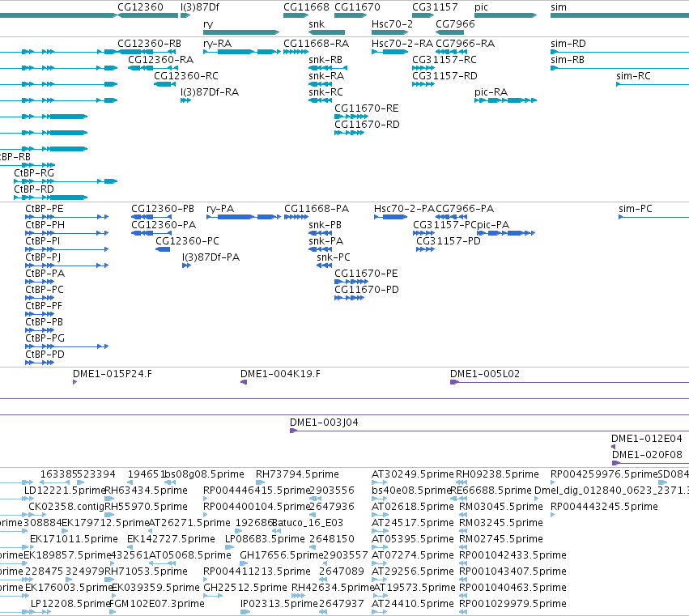
Task: Click the CG11670 gene label in top track
Action: tap(357, 7)
